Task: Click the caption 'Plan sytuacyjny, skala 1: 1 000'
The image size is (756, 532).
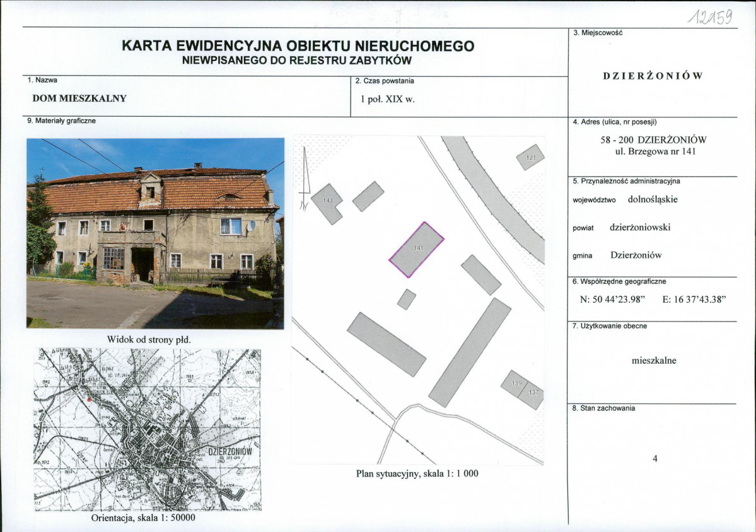Action: point(417,473)
